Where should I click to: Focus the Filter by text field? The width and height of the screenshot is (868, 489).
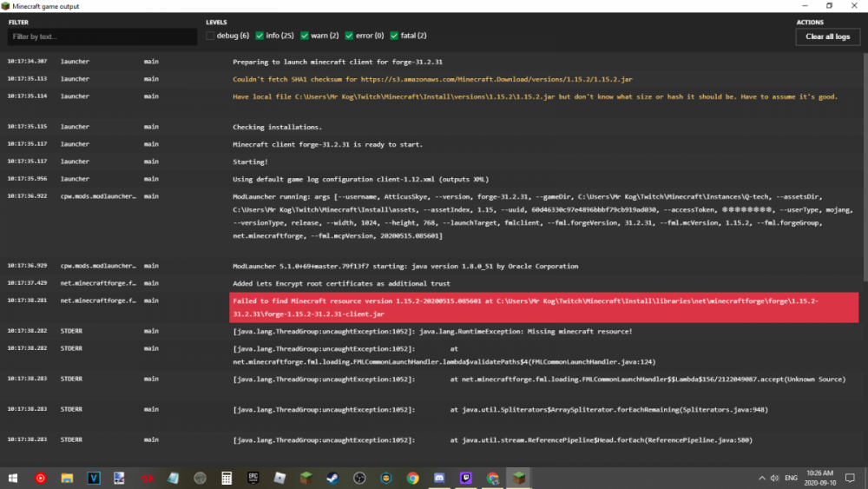102,36
